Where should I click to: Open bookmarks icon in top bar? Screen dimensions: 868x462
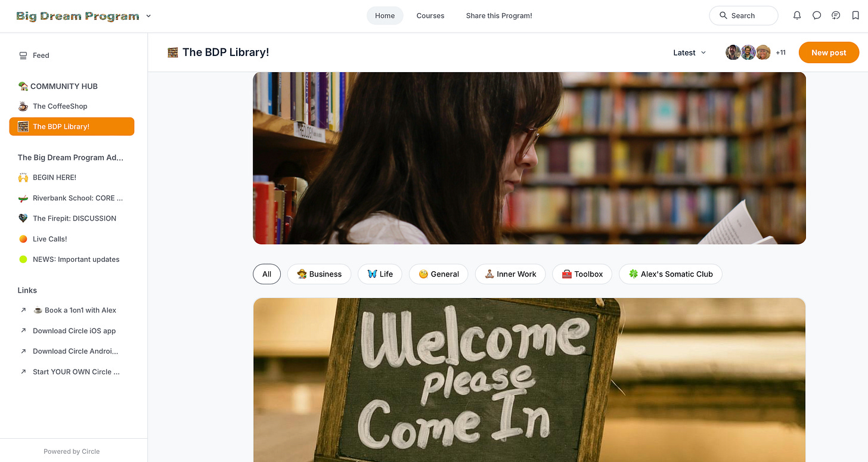pos(855,15)
